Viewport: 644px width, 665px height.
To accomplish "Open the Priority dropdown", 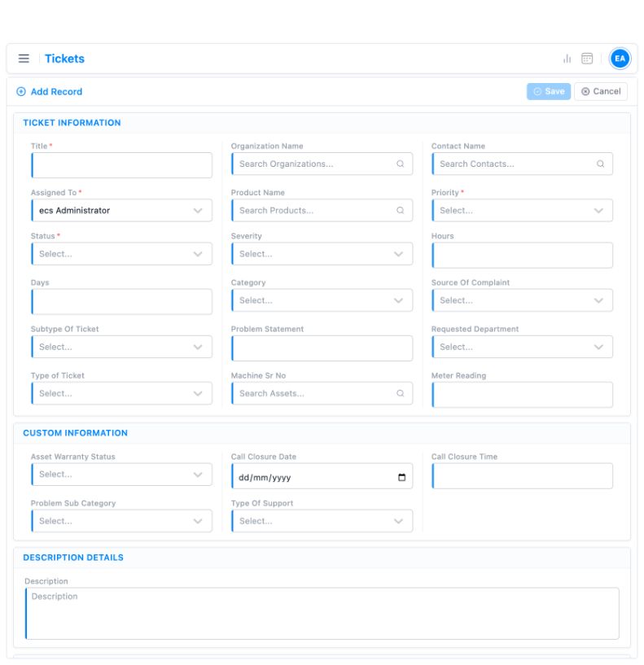I will pyautogui.click(x=522, y=210).
